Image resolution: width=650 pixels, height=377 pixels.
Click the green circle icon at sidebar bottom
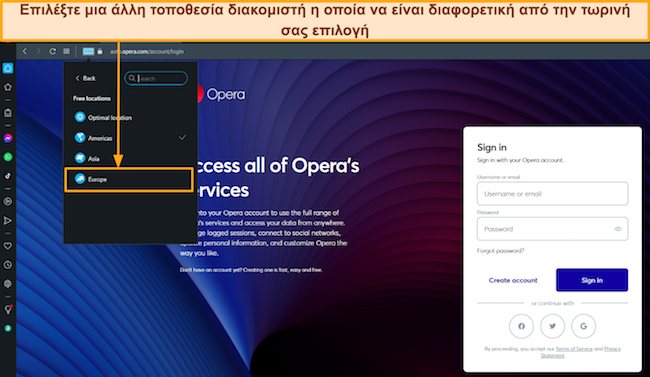pyautogui.click(x=8, y=328)
